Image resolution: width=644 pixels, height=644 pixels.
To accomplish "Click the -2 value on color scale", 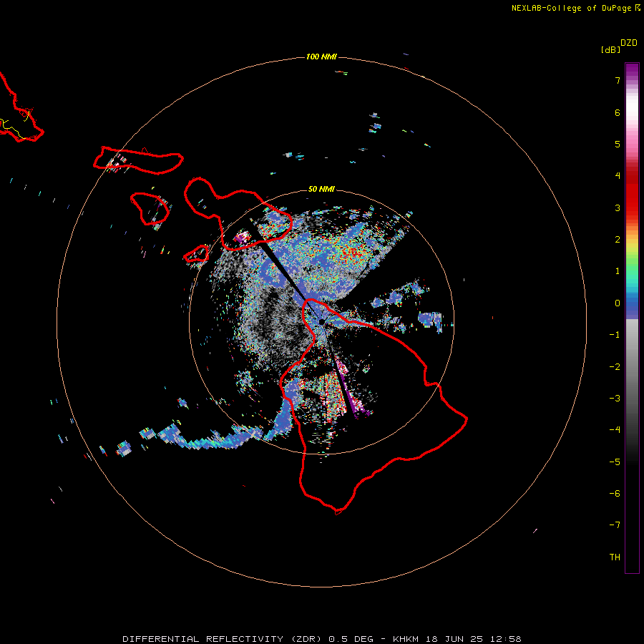I will tap(615, 367).
